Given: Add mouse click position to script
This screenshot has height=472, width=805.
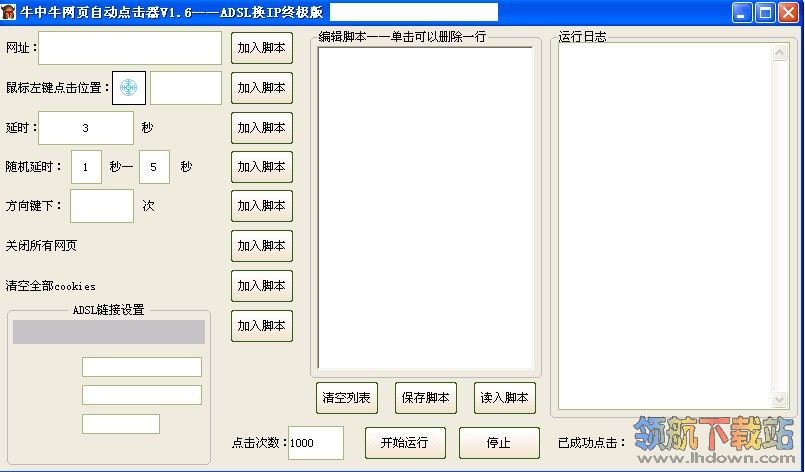Looking at the screenshot, I should 262,88.
